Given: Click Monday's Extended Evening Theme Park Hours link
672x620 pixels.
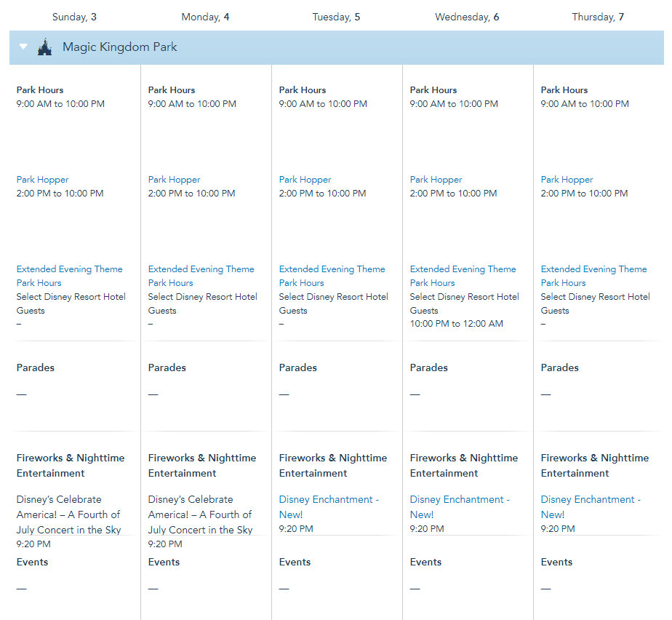Looking at the screenshot, I should tap(201, 269).
